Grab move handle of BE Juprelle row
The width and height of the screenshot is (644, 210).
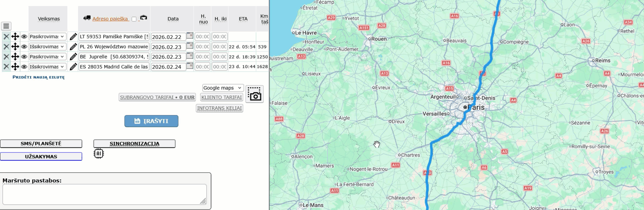tap(15, 57)
